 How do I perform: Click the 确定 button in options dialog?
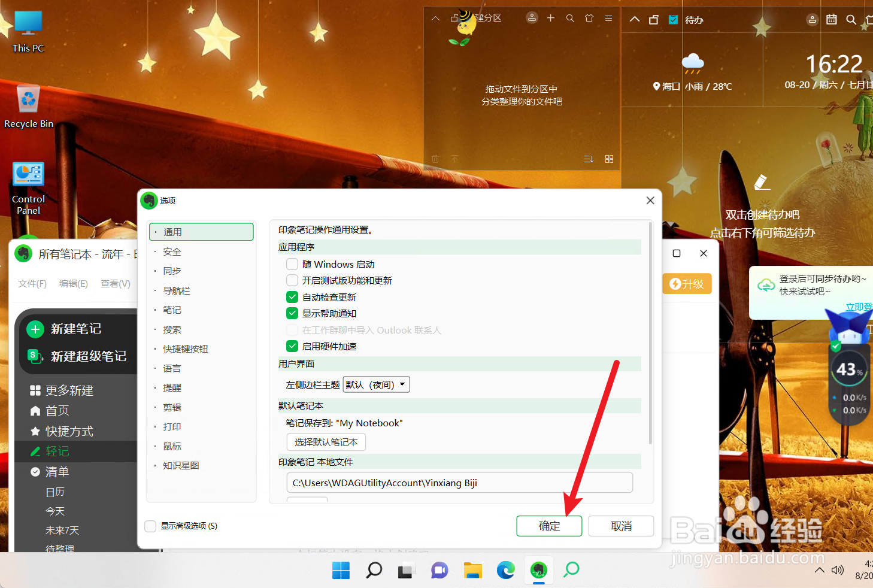click(549, 526)
